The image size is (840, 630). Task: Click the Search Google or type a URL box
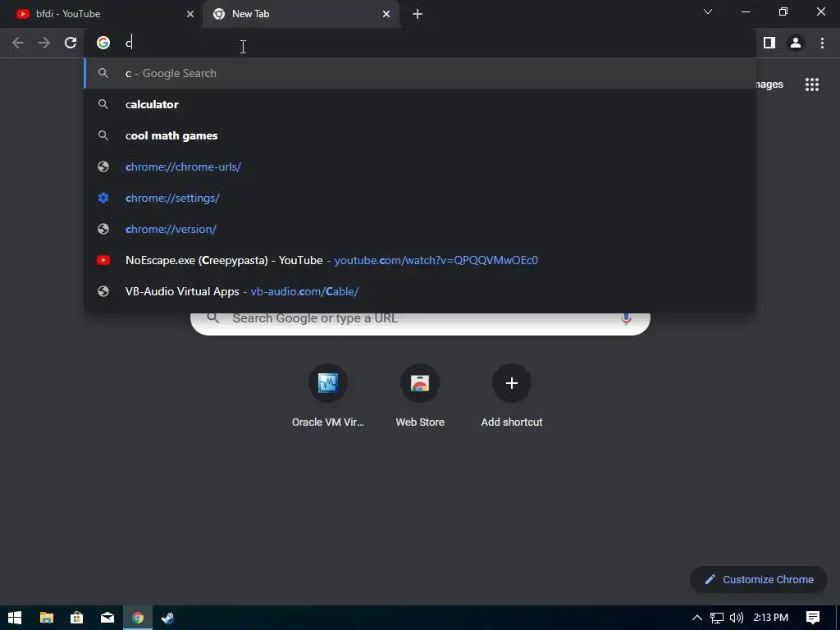click(x=420, y=322)
